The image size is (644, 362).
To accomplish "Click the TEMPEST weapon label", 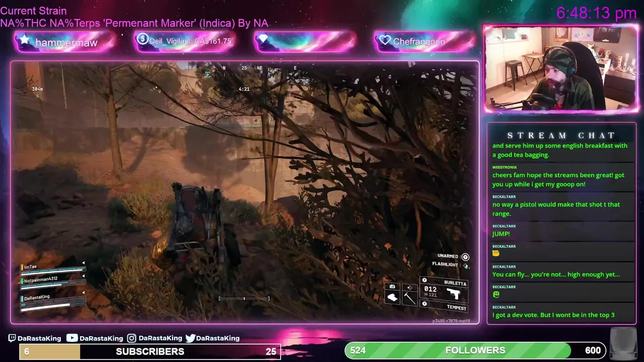I will (x=457, y=308).
